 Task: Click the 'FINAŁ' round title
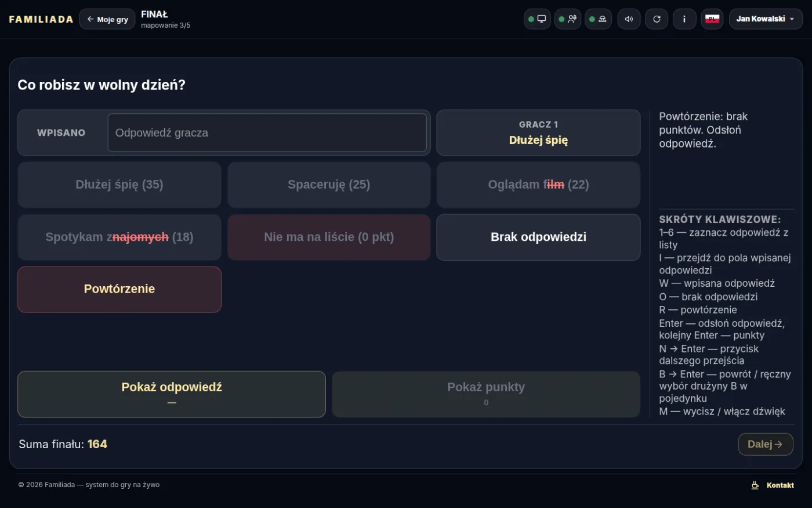[x=154, y=14]
